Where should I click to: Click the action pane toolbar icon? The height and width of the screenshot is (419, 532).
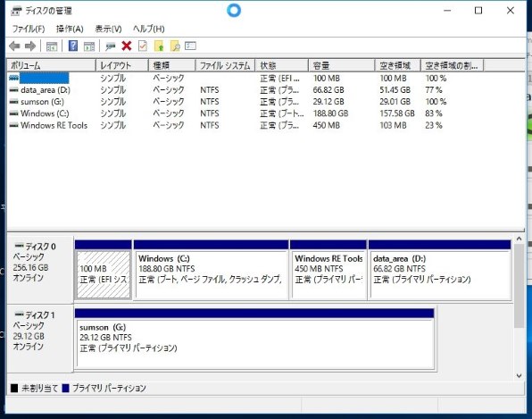[x=89, y=46]
